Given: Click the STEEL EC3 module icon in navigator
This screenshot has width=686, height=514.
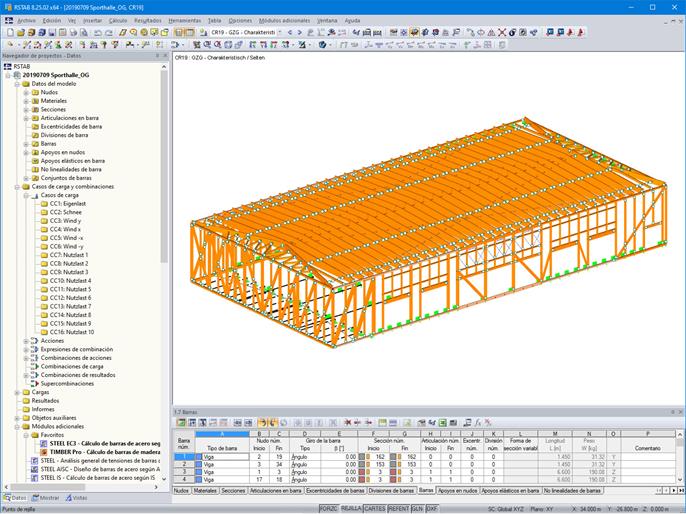Looking at the screenshot, I should [x=44, y=444].
